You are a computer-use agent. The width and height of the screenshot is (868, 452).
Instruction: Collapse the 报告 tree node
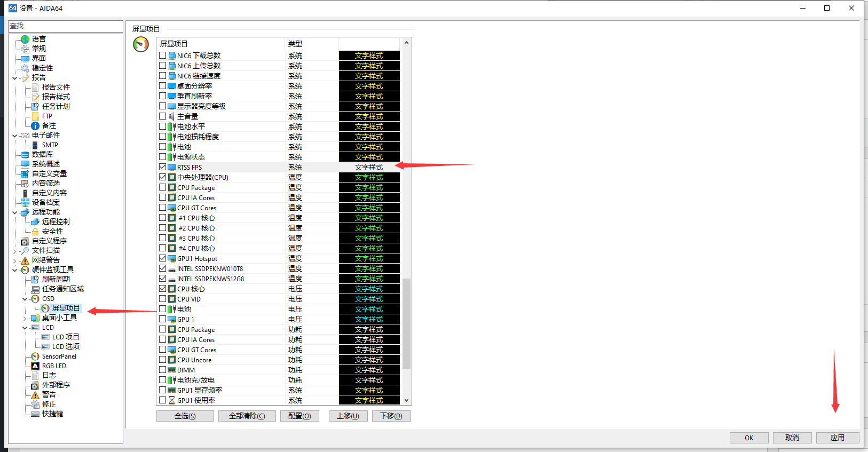(x=15, y=78)
